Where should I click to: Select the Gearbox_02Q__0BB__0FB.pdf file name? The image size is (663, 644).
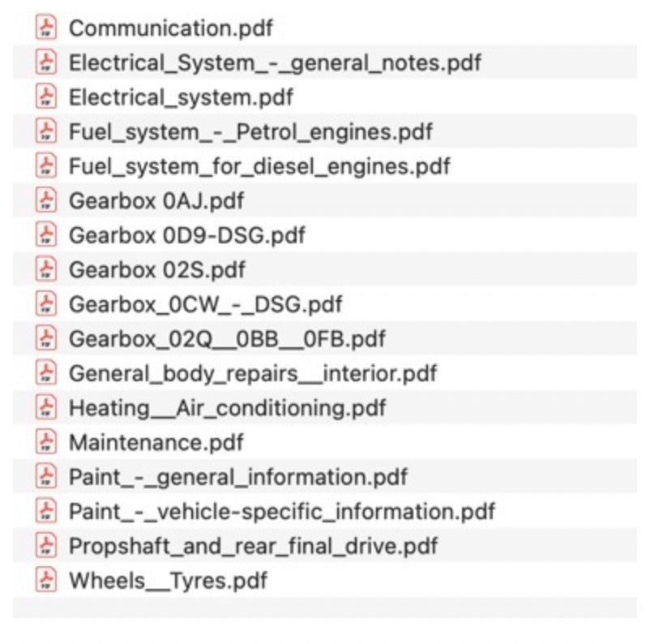coord(227,338)
